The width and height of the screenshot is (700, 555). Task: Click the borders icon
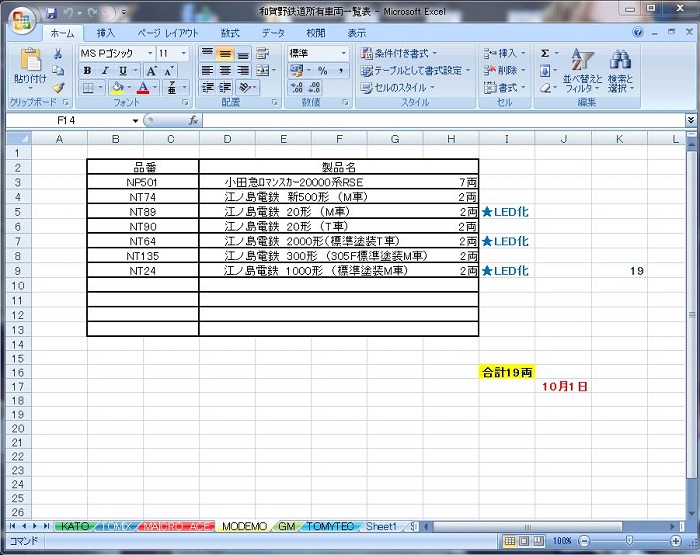tap(88, 88)
